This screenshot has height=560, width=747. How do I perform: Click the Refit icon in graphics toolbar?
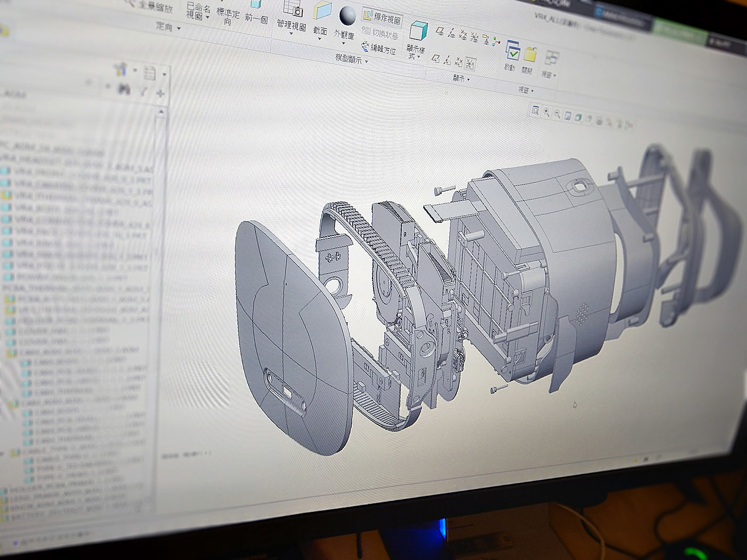(535, 111)
